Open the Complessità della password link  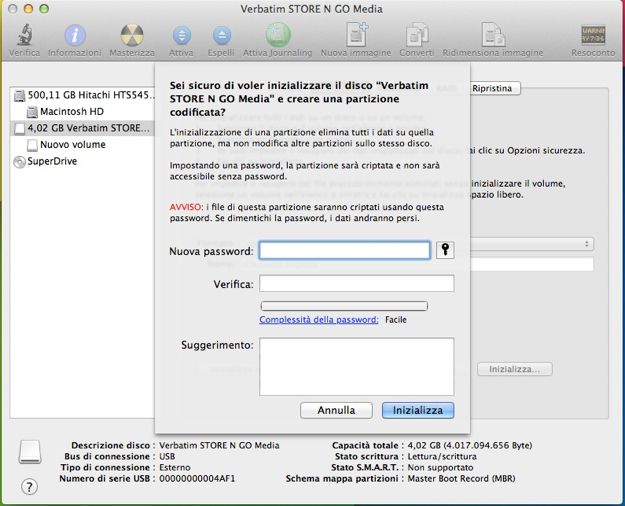[x=318, y=319]
